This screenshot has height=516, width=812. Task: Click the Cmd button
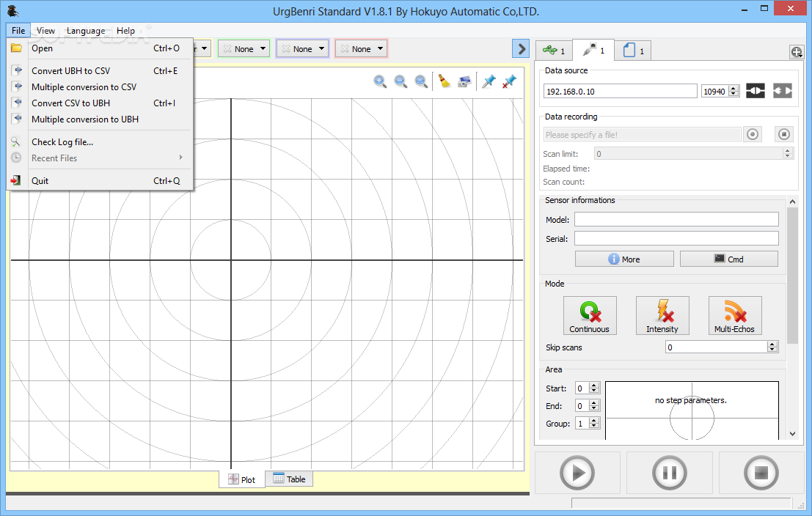[x=728, y=259]
